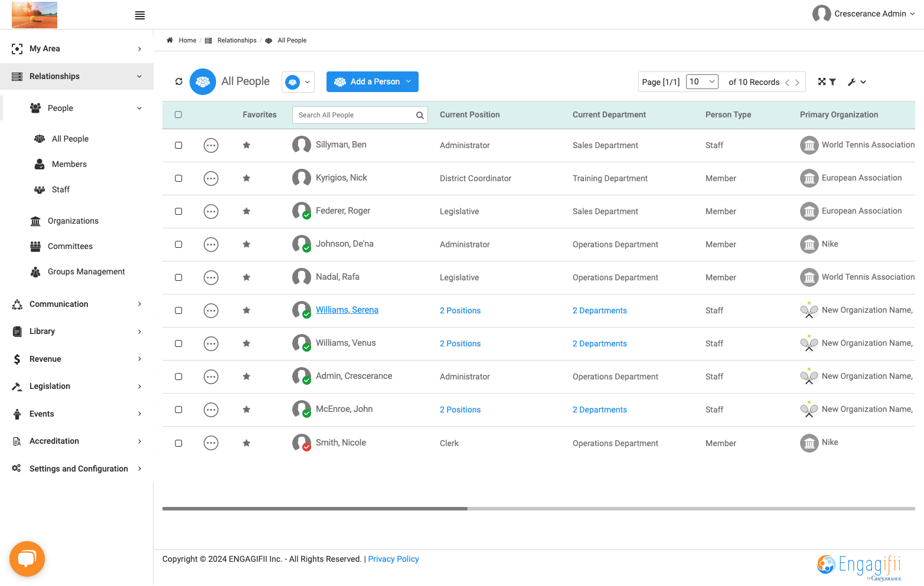Viewport: 924px width, 586px height.
Task: Open the wrench tools menu
Action: pos(857,82)
